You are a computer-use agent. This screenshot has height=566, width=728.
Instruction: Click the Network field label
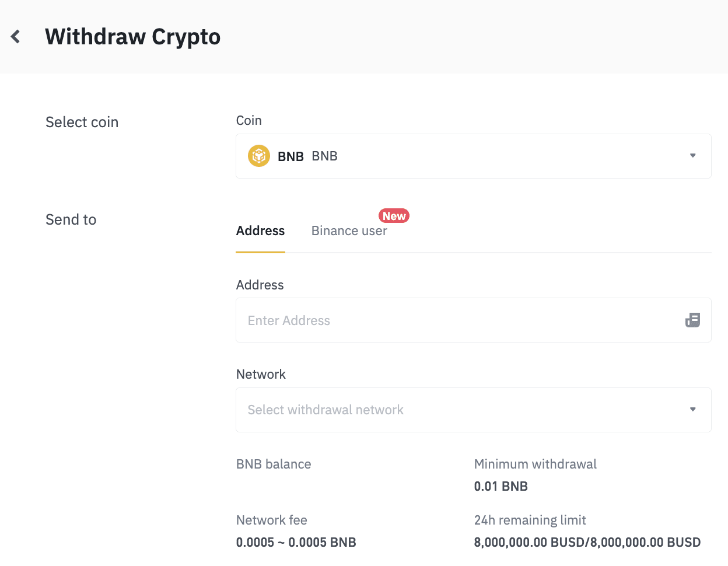pyautogui.click(x=261, y=375)
